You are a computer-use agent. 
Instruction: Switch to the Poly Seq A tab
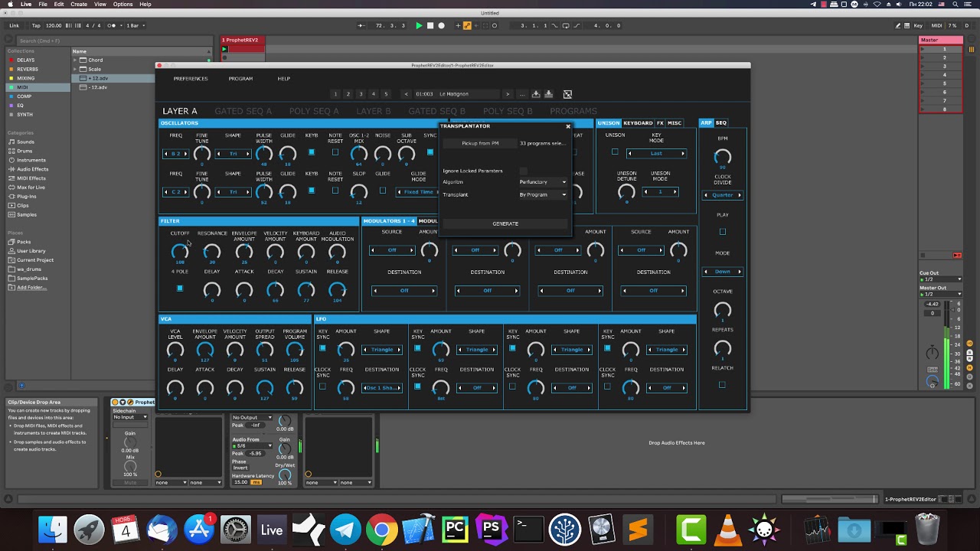click(x=314, y=111)
